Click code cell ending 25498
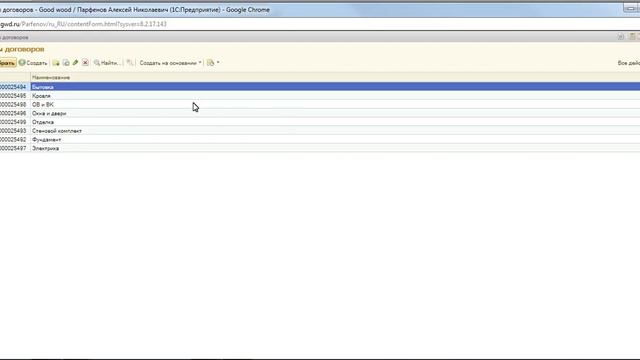The height and width of the screenshot is (360, 640). [x=15, y=104]
